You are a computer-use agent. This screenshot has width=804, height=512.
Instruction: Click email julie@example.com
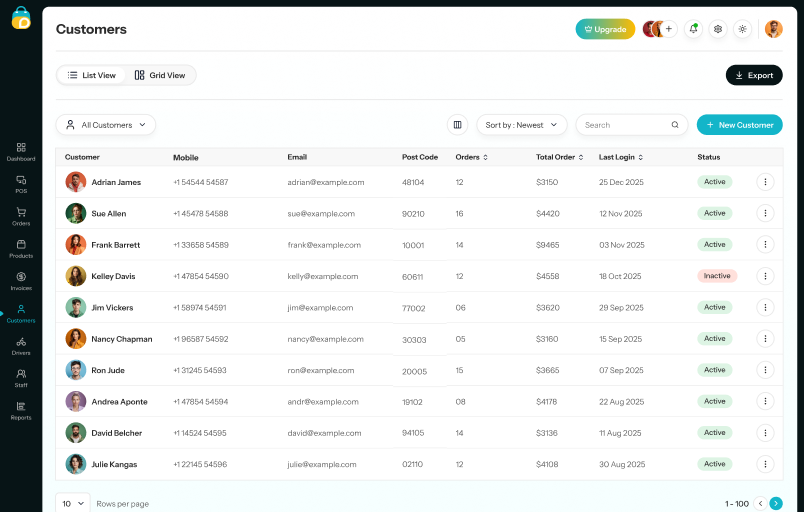[321, 464]
